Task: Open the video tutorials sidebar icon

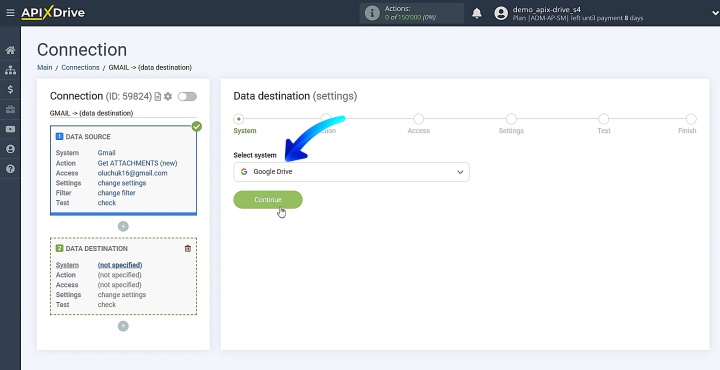Action: [10, 129]
